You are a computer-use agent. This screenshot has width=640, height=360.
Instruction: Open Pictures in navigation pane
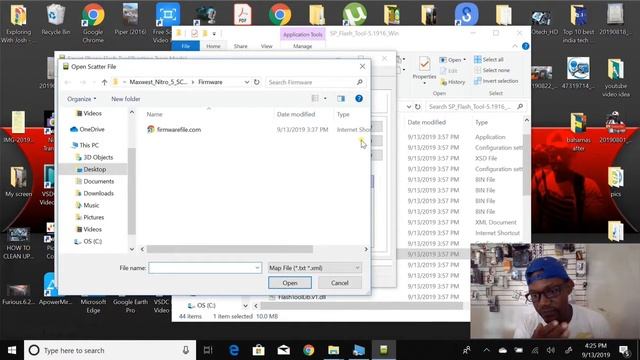[90, 217]
